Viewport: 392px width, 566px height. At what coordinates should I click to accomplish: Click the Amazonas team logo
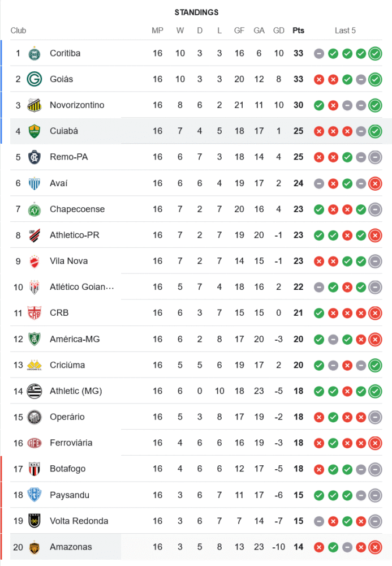point(35,547)
